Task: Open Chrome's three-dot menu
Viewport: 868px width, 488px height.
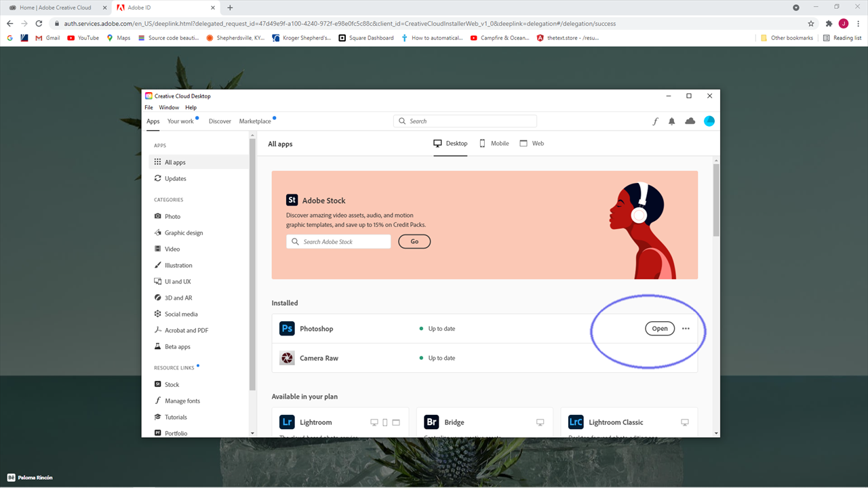Action: tap(859, 23)
